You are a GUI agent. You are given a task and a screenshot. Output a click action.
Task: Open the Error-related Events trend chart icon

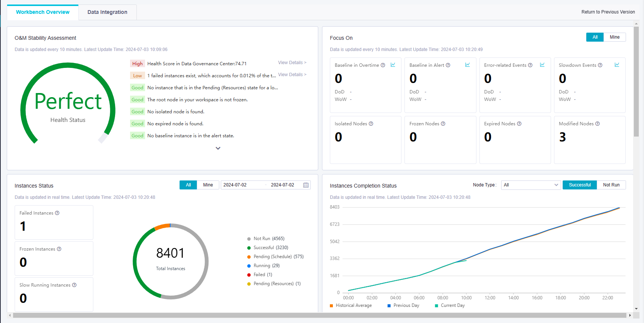[542, 65]
